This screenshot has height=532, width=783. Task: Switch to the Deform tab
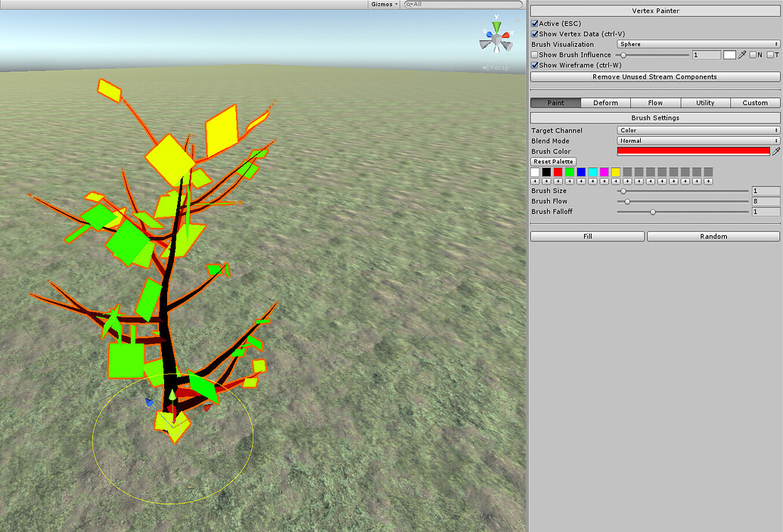point(605,102)
